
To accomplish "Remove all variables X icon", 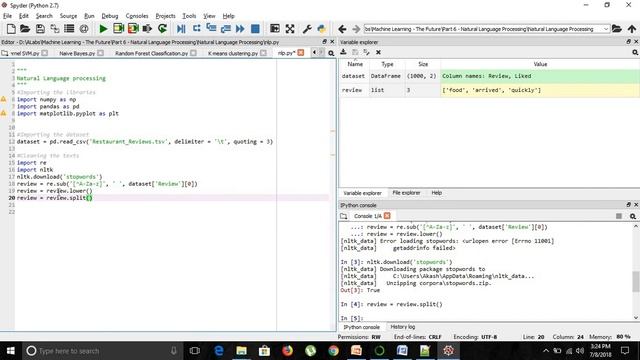I will [x=378, y=52].
